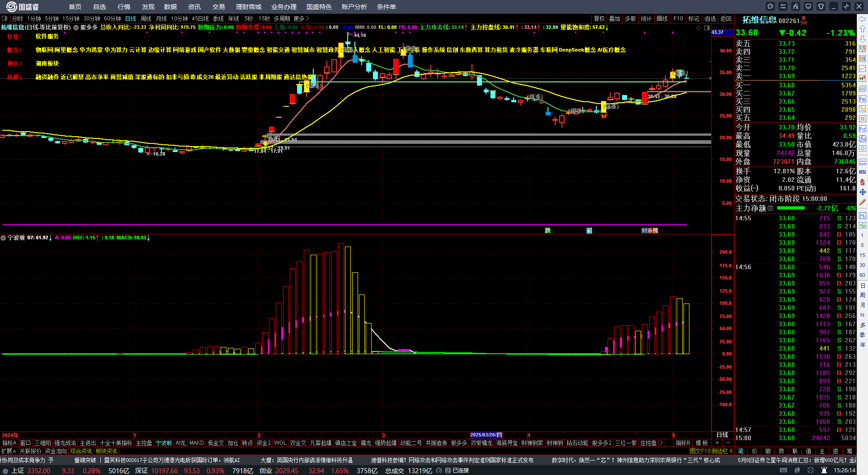Screen dimensions: 868x475
Task: Open the 指标B indicator selector
Action: click(x=683, y=443)
